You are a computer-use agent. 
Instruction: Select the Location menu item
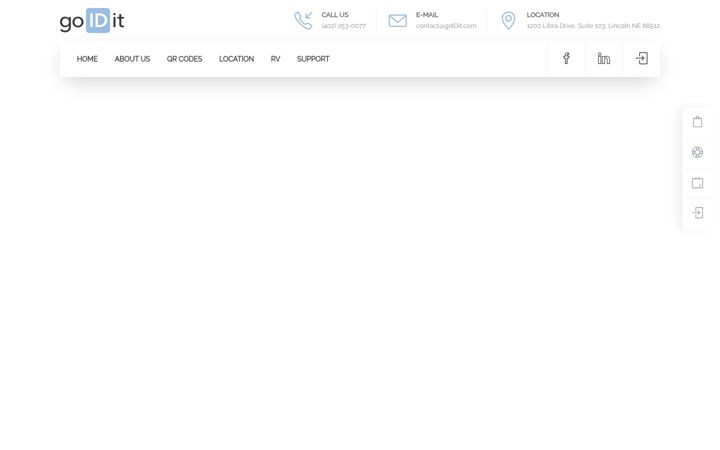click(236, 59)
